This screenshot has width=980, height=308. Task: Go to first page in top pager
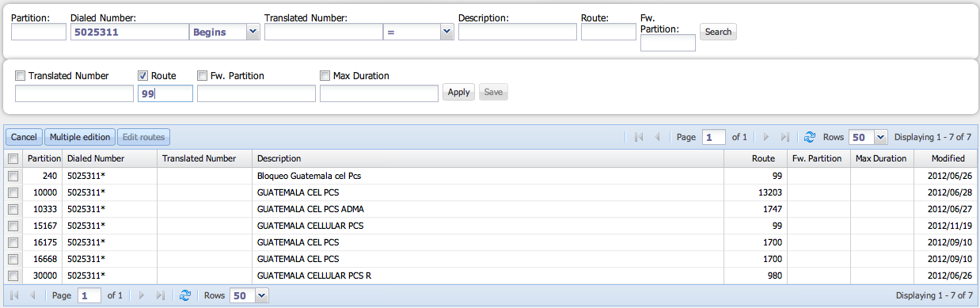click(639, 137)
